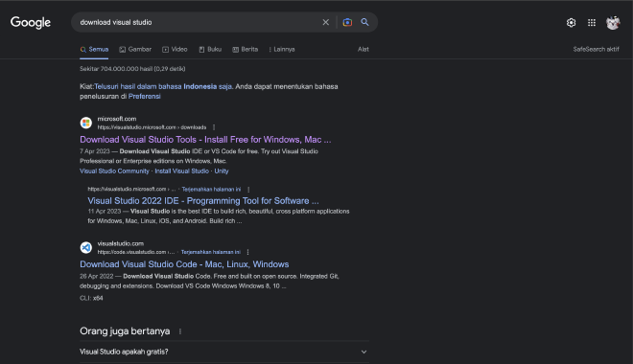Click the microsoft.com favicon
Viewport: 633px width, 364px height.
86,123
